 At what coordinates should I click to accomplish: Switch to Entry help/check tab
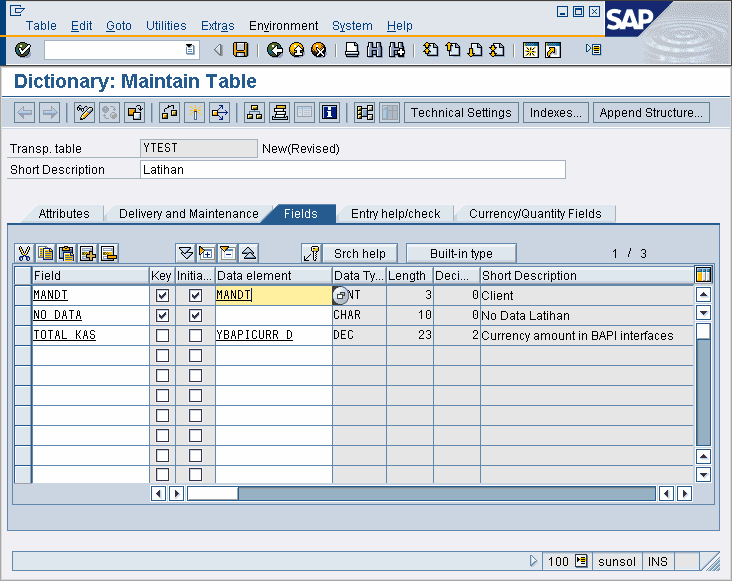[x=395, y=214]
